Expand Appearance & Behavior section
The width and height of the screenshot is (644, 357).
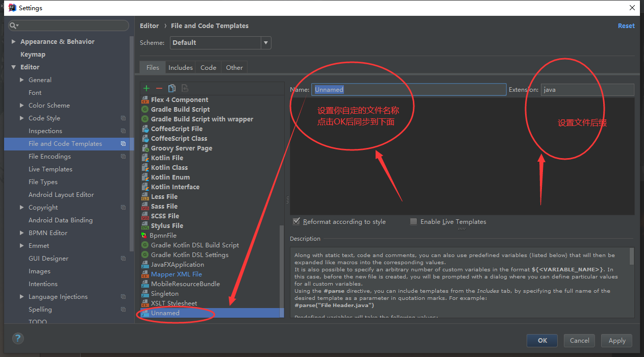(14, 42)
